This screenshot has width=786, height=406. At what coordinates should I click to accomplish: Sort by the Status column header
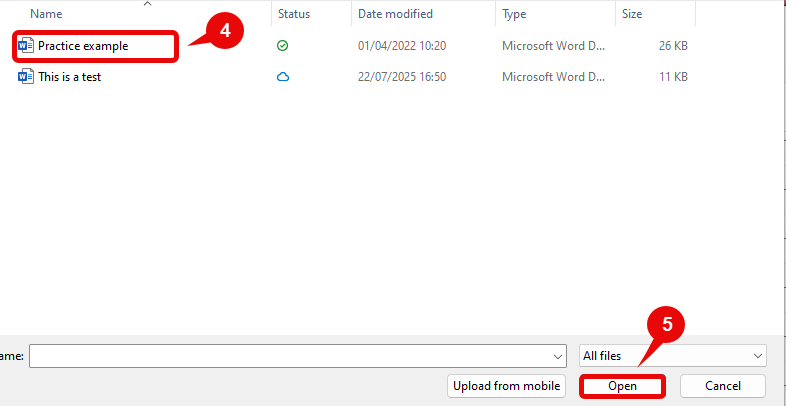[294, 14]
